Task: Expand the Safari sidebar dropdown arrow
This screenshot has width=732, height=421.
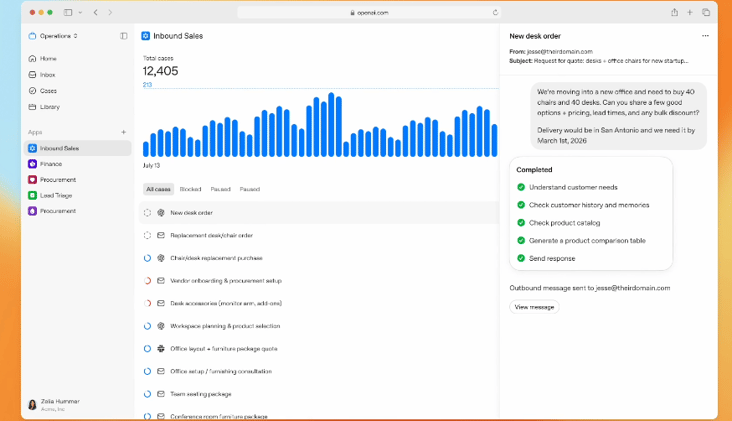Action: point(80,13)
